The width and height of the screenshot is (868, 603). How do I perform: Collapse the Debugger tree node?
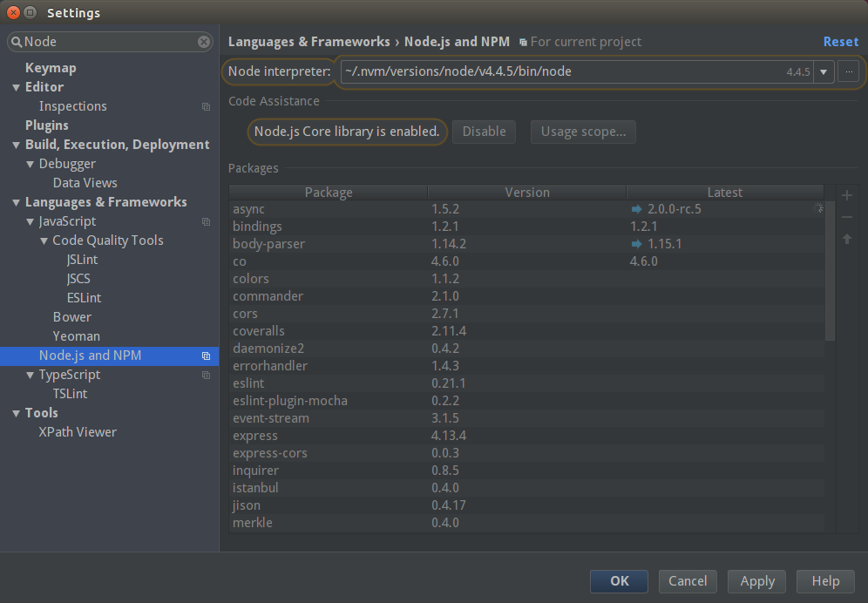(x=30, y=165)
